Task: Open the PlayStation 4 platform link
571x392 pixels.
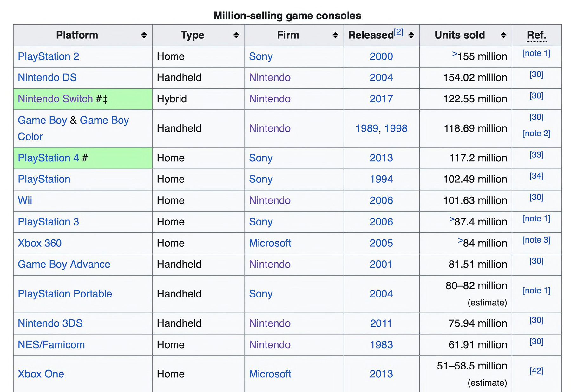Action: coord(48,158)
